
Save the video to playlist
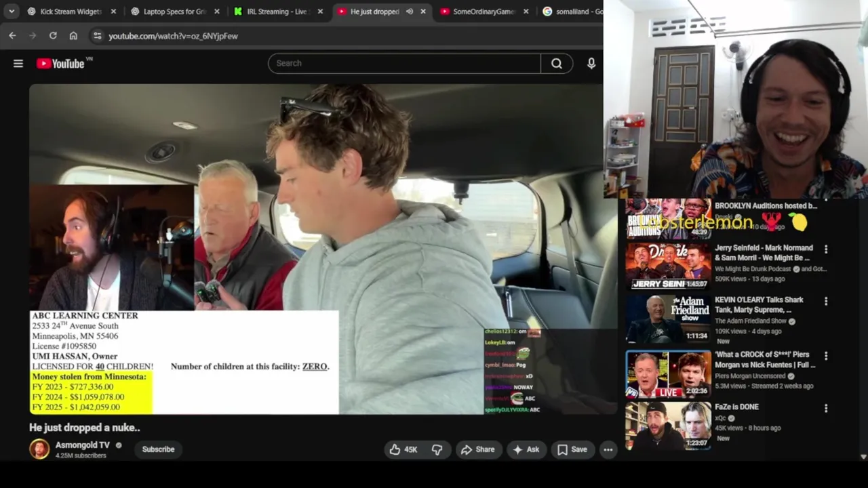click(x=572, y=449)
